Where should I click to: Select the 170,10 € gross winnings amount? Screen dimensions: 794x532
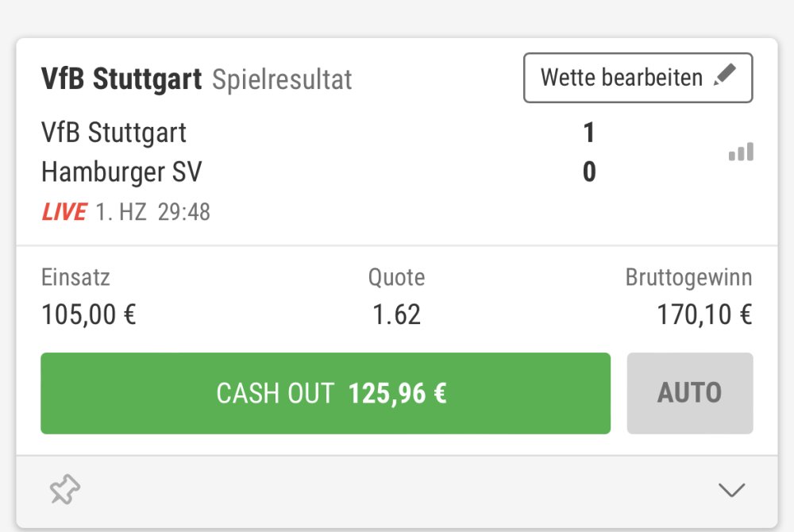click(x=703, y=315)
